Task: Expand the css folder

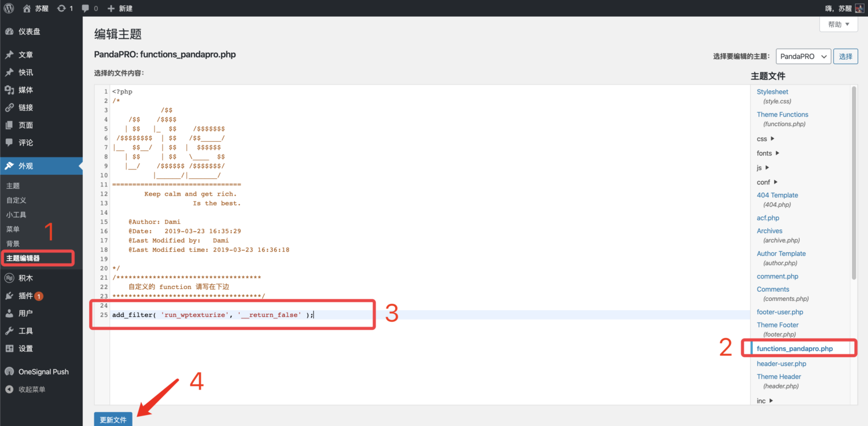Action: click(766, 139)
